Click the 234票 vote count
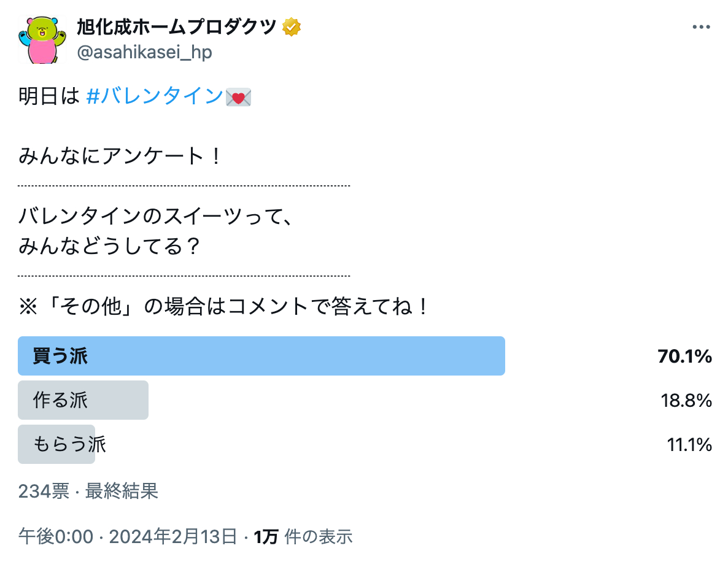728x567 pixels. (x=44, y=491)
